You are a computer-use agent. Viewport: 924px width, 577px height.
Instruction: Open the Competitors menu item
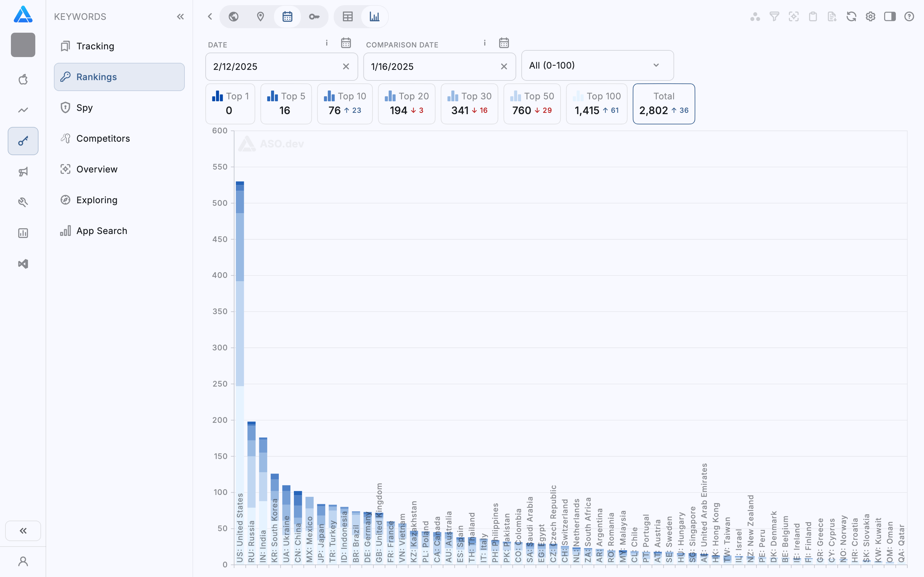103,138
